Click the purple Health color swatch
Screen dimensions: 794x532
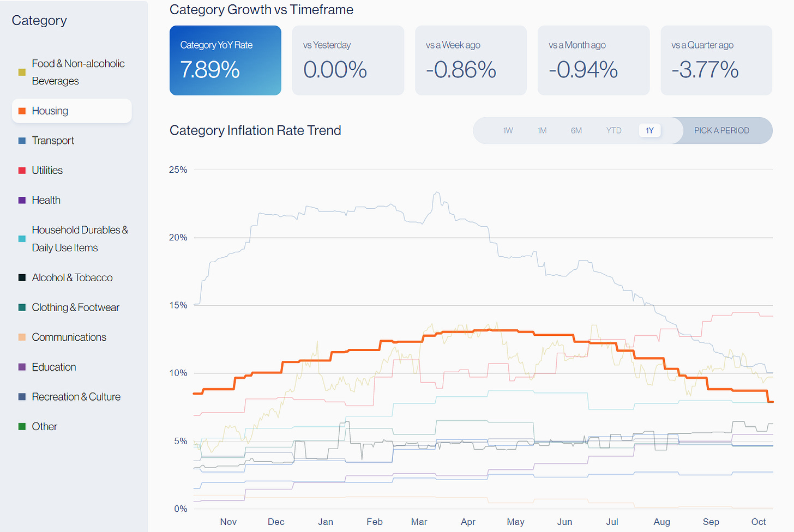[22, 201]
